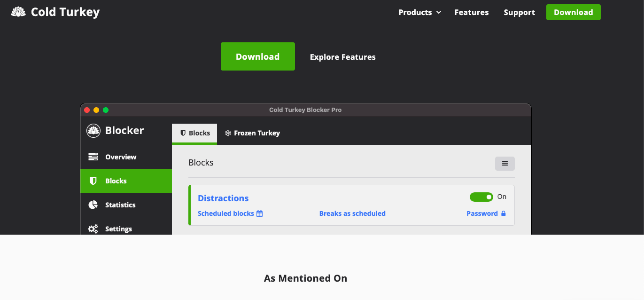
Task: Expand the Products dropdown menu
Action: pyautogui.click(x=419, y=13)
